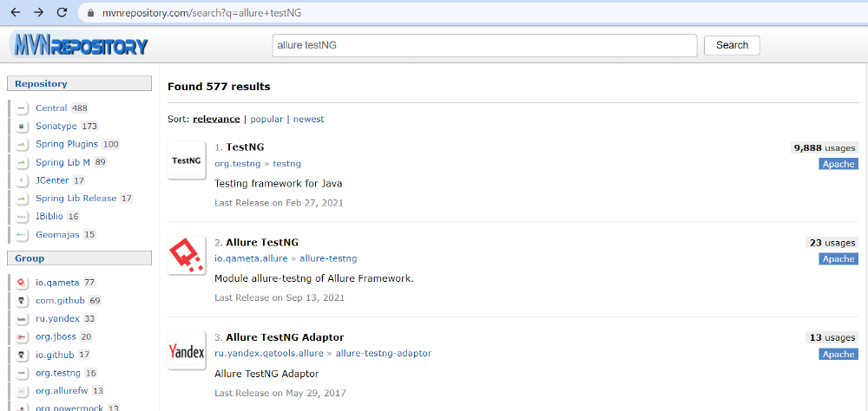This screenshot has width=868, height=411.
Task: Focus the search box containing allure testNG
Action: 484,45
